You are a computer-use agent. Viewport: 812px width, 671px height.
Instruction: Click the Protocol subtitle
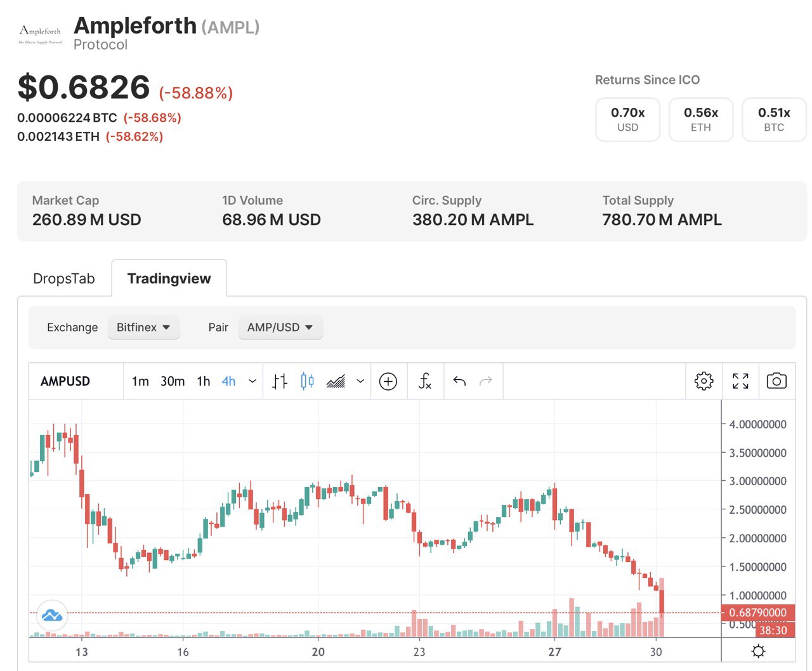100,45
